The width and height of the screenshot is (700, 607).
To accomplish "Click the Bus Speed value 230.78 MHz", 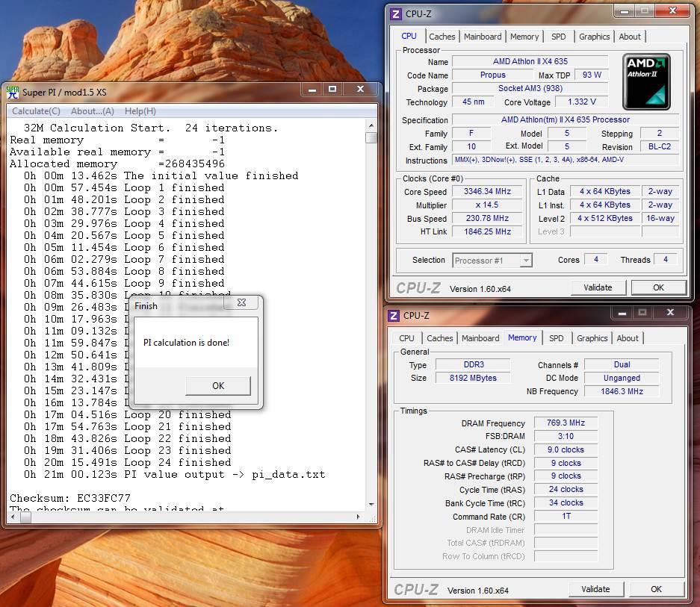I will point(487,218).
